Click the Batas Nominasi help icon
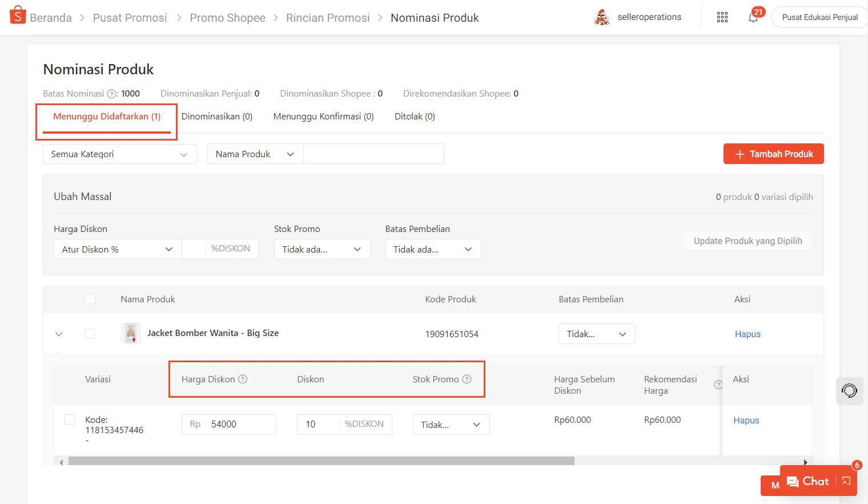This screenshot has height=504, width=868. 112,94
